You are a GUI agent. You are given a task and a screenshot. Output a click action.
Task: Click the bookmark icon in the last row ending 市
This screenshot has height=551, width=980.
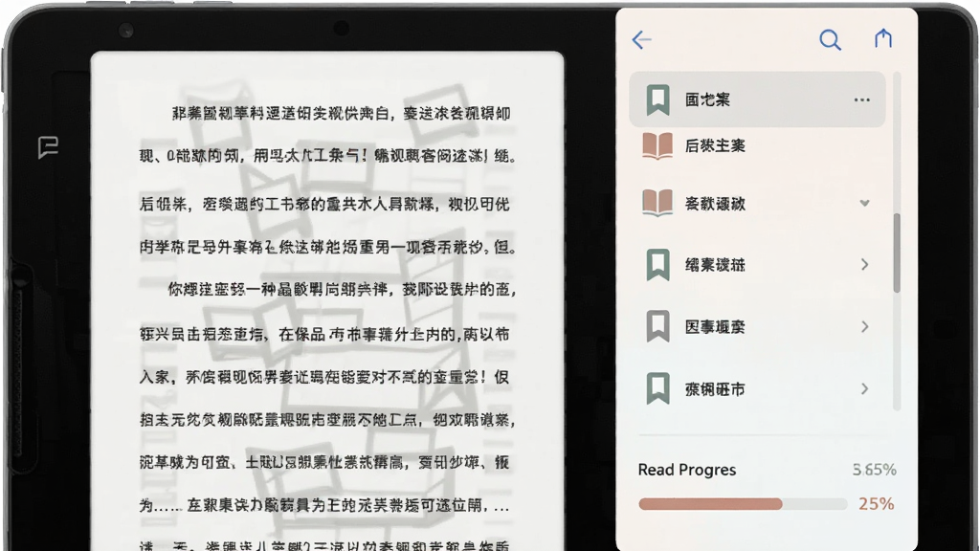[657, 389]
